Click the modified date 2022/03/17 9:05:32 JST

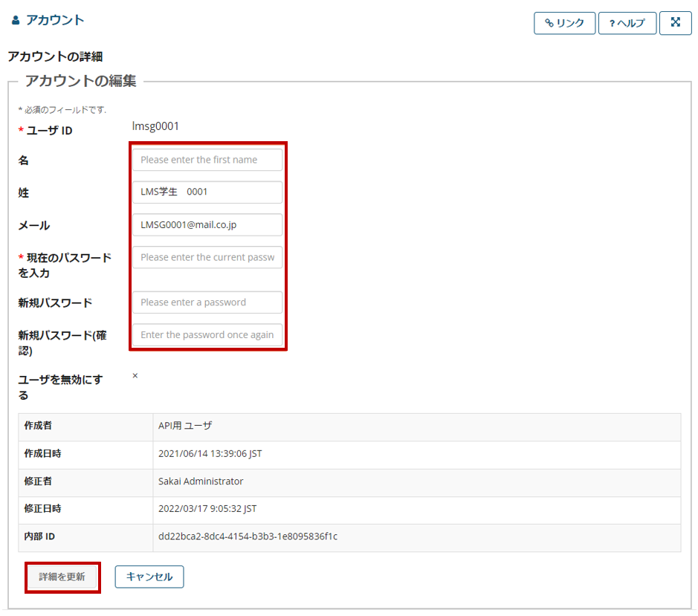coord(207,509)
